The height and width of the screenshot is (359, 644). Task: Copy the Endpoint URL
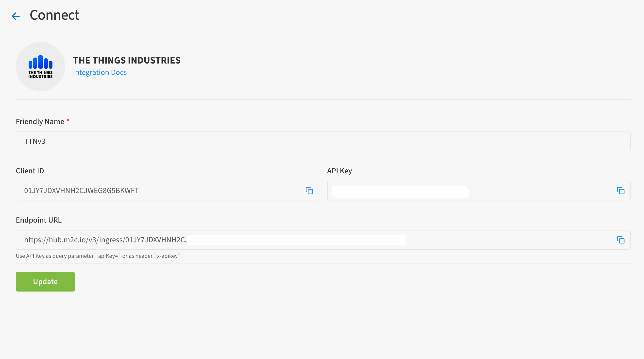pyautogui.click(x=621, y=240)
